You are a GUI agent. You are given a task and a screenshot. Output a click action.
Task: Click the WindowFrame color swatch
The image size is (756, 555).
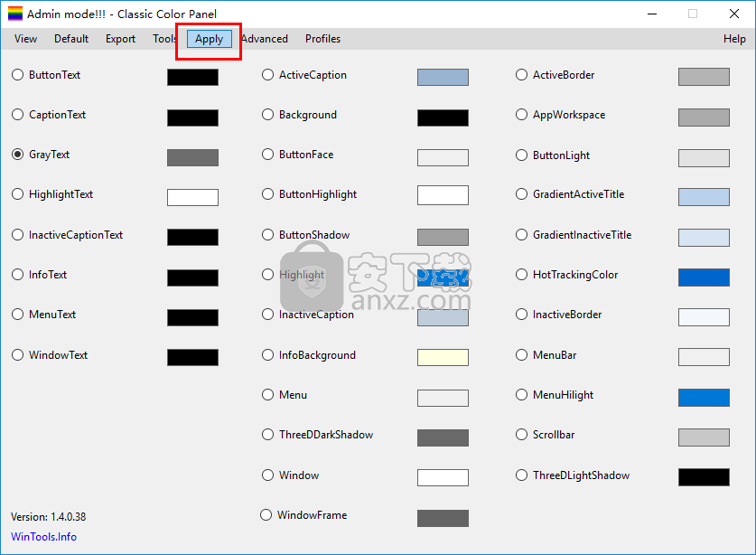click(443, 518)
